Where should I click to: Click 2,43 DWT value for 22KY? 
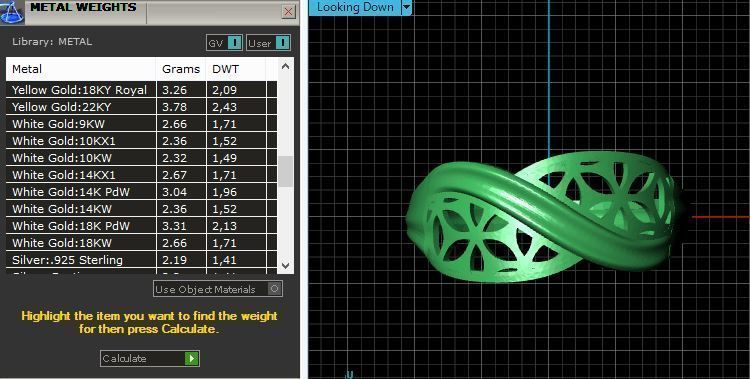pos(225,107)
